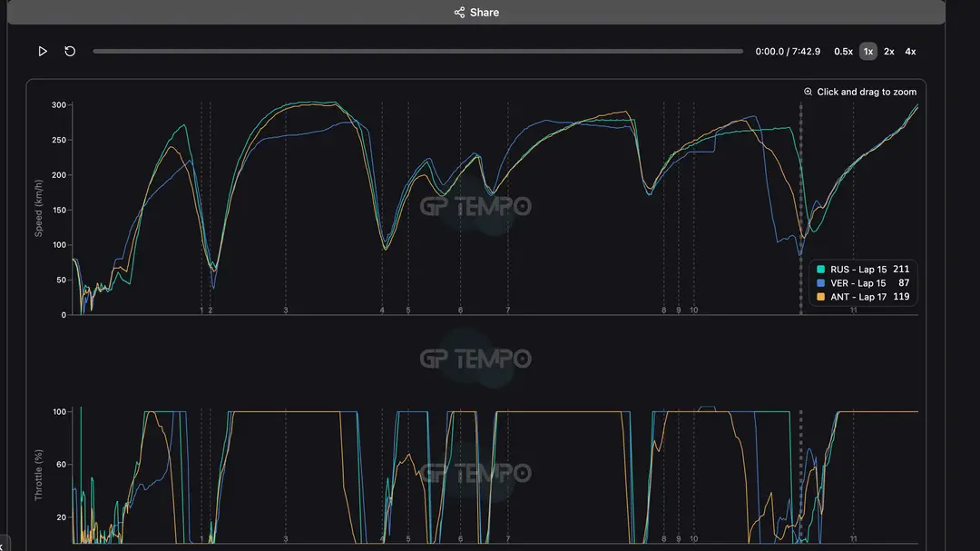Viewport: 980px width, 551px height.
Task: Click ANT speed value 119 in legend
Action: tap(901, 297)
